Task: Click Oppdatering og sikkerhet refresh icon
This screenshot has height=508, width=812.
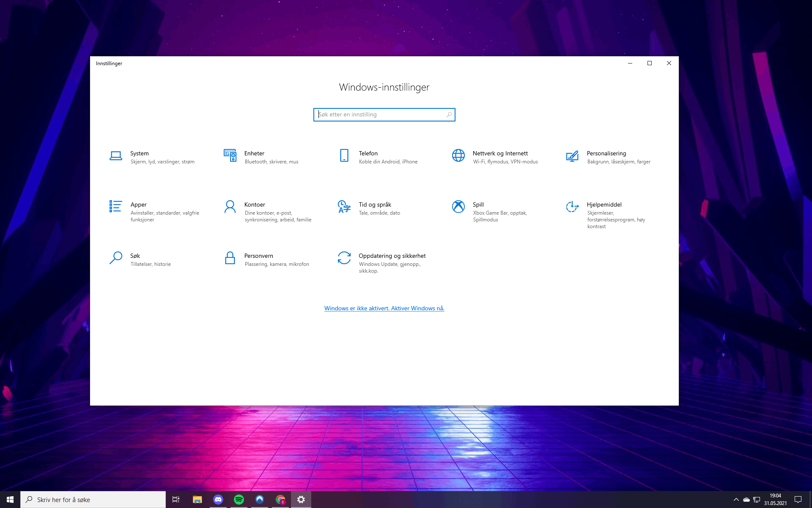Action: tap(344, 258)
